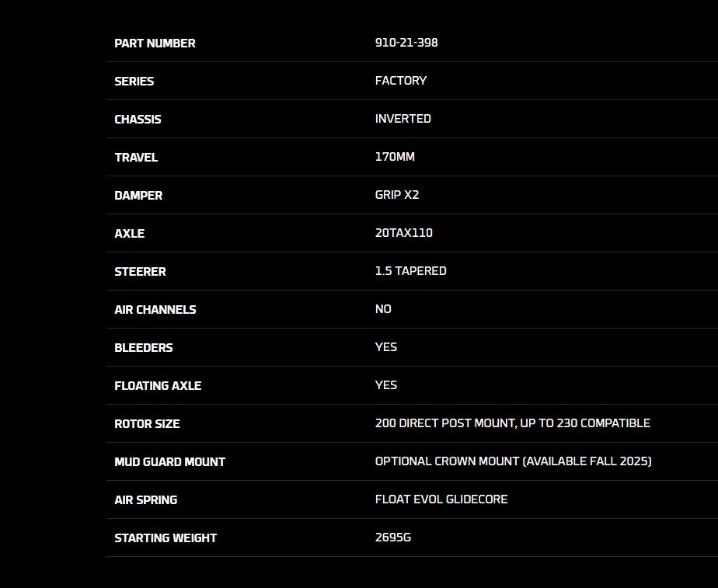Click the 2695G starting weight value
Viewport: 718px width, 588px height.
[x=392, y=538]
